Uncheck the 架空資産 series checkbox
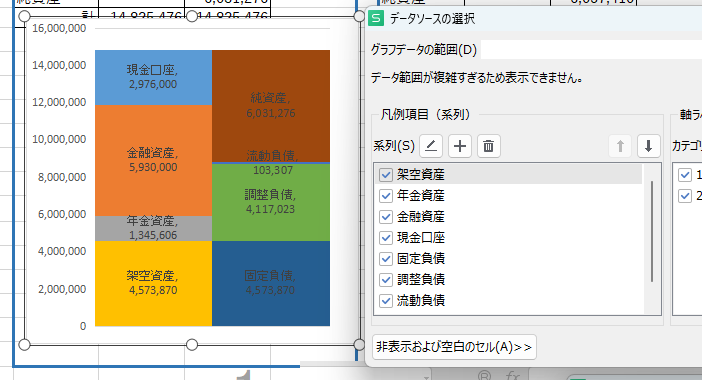The height and width of the screenshot is (380, 702). (x=386, y=175)
